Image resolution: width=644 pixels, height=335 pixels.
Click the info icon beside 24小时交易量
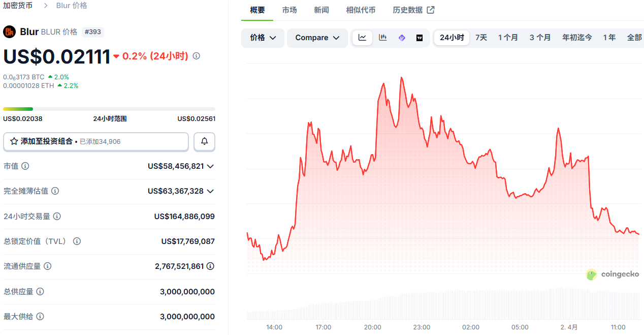57,216
